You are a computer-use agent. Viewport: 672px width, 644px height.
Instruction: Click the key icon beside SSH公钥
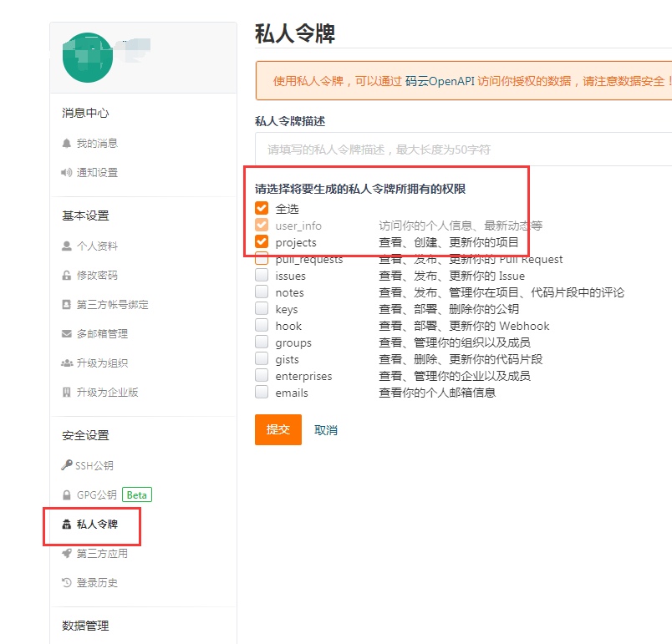click(66, 465)
